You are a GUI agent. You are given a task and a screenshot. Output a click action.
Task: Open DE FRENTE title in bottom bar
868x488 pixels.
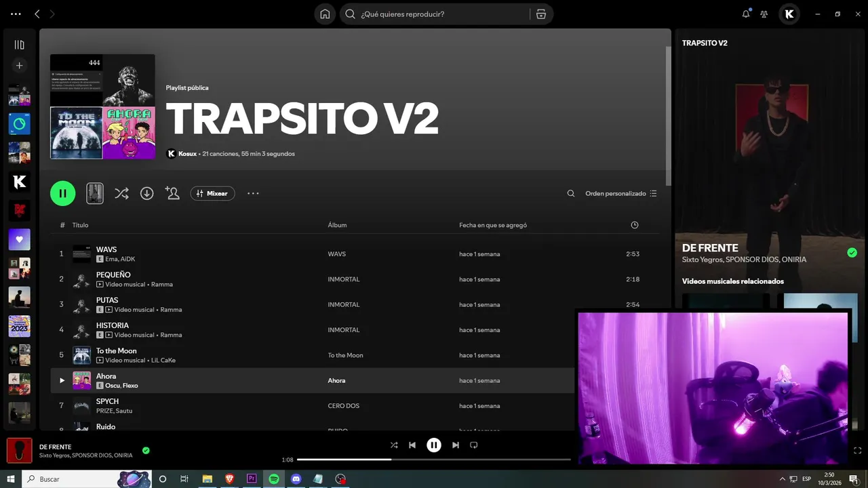tap(55, 447)
